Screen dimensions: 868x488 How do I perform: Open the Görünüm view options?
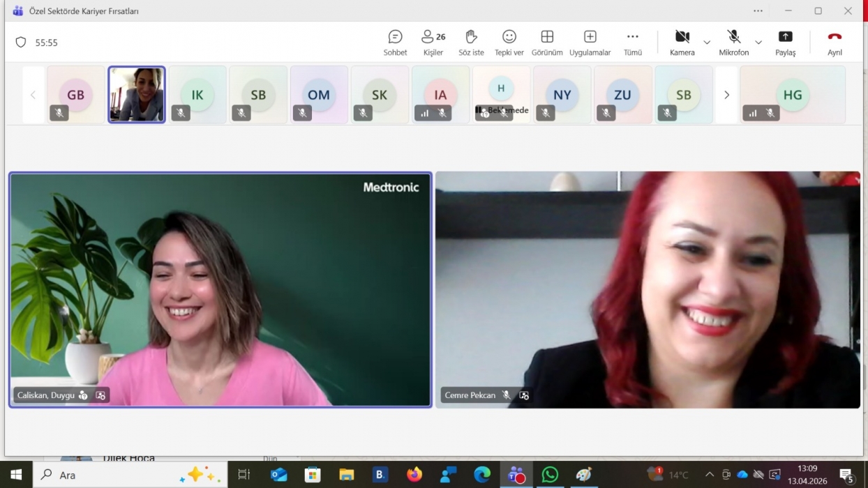[x=547, y=43]
